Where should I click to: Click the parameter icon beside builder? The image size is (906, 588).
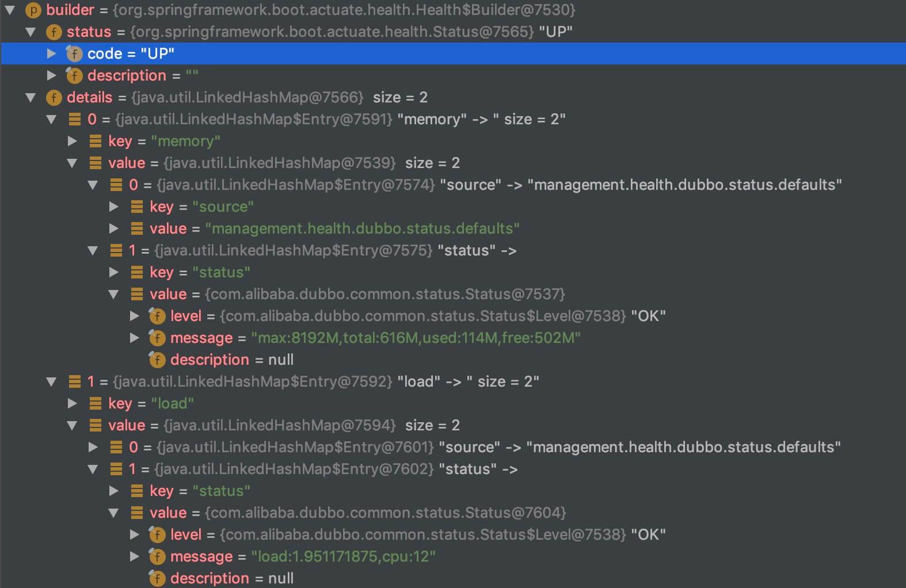33,10
